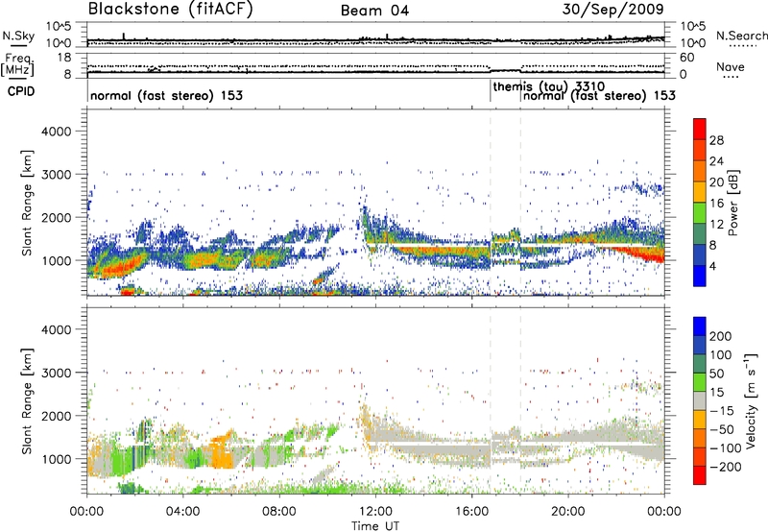This screenshot has width=768, height=532.
Task: Click the blue top segment of Velocity colorbar
Action: [x=700, y=326]
